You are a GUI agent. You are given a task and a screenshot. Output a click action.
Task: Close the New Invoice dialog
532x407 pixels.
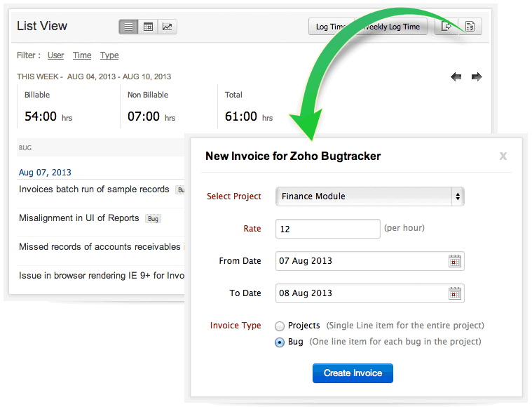click(503, 156)
